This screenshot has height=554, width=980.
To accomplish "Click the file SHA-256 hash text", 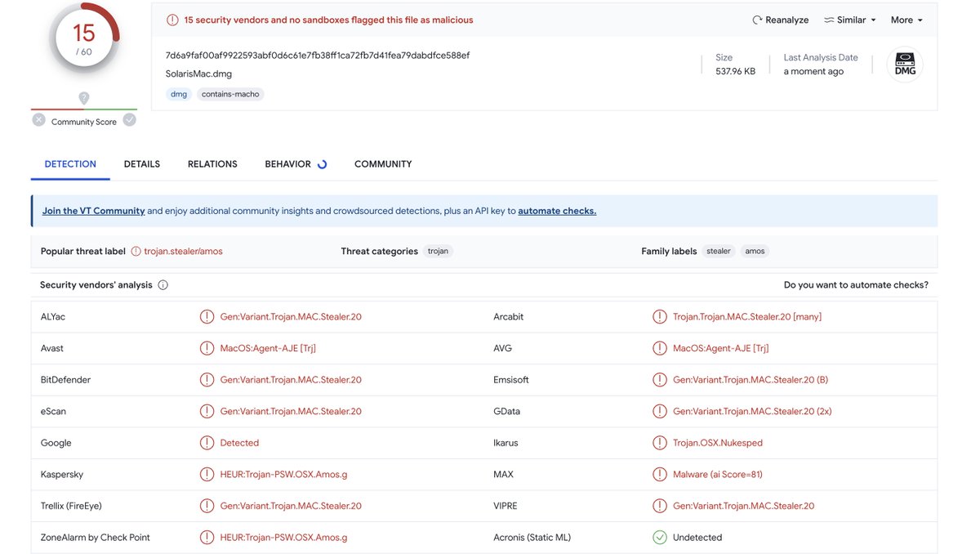I will click(318, 56).
